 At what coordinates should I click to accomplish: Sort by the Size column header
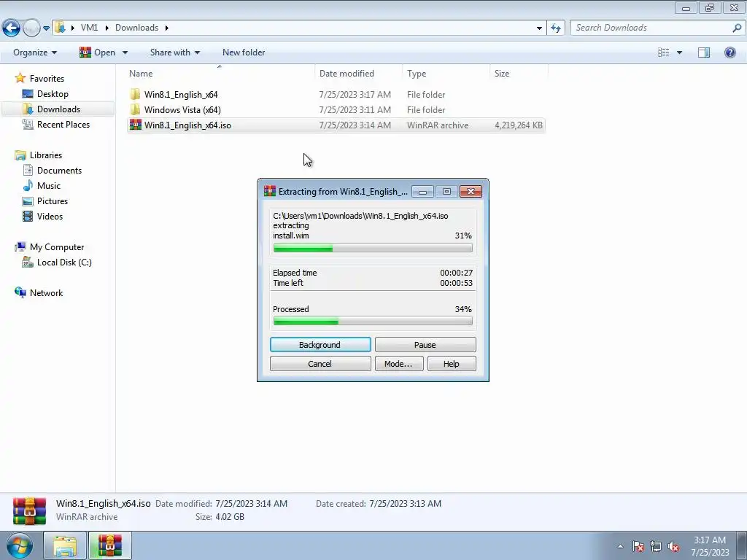(x=519, y=74)
